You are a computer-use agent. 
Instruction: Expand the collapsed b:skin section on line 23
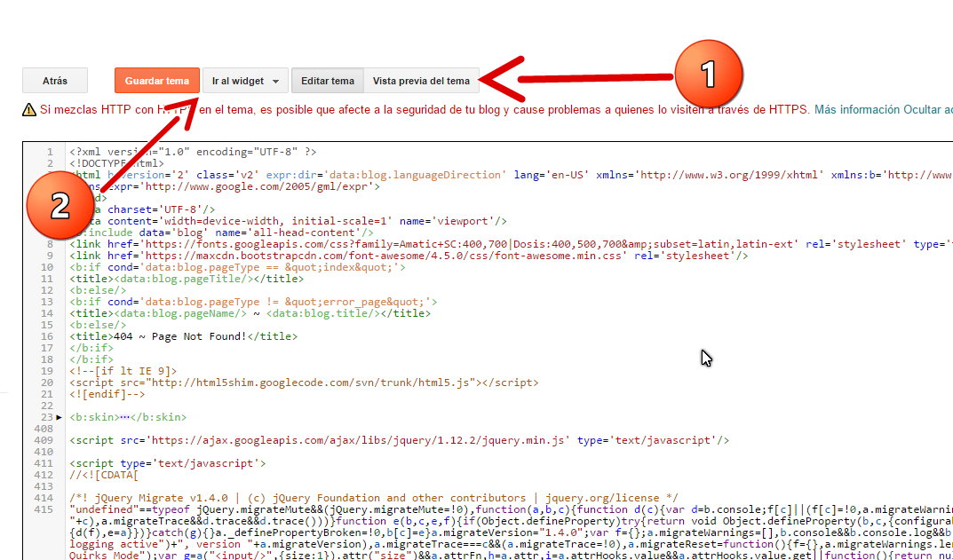click(x=59, y=416)
